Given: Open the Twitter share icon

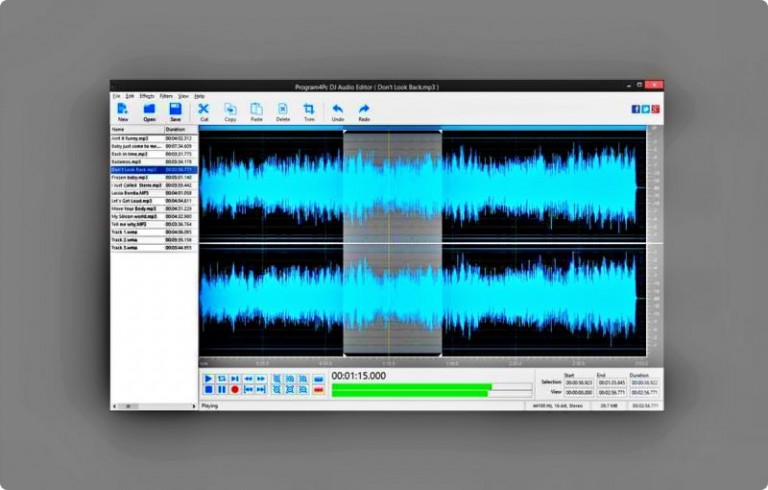Looking at the screenshot, I should tap(646, 109).
